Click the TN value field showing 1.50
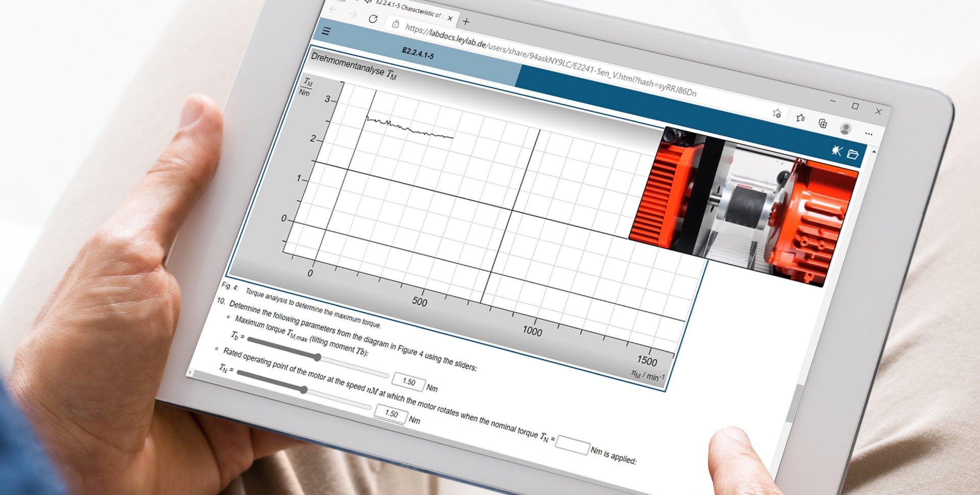The image size is (980, 495). point(391,413)
